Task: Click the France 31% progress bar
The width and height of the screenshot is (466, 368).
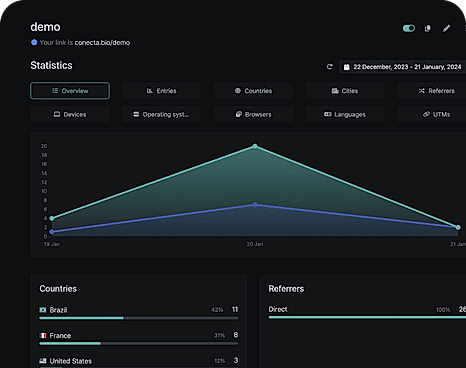Action: [x=139, y=343]
